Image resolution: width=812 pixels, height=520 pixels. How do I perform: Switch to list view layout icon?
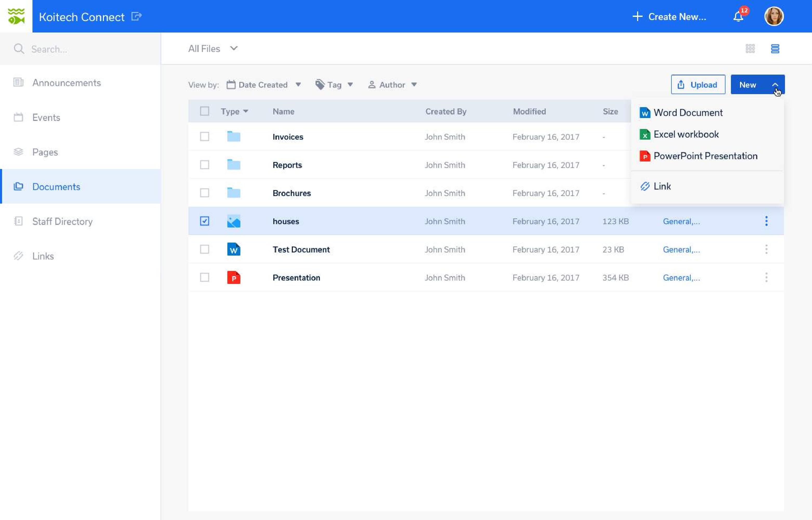pyautogui.click(x=775, y=49)
